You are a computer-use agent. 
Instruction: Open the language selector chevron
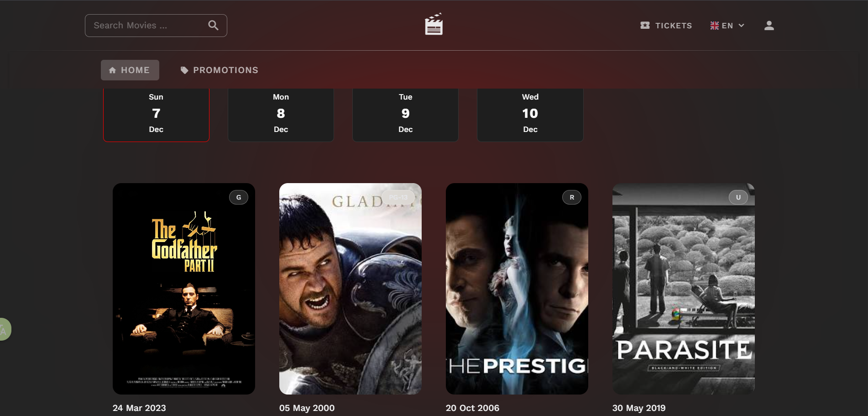pyautogui.click(x=741, y=26)
